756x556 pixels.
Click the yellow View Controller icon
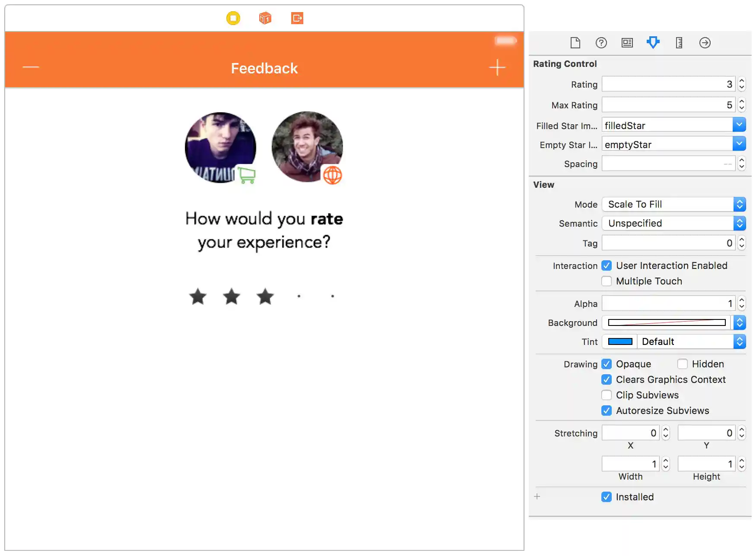point(233,18)
